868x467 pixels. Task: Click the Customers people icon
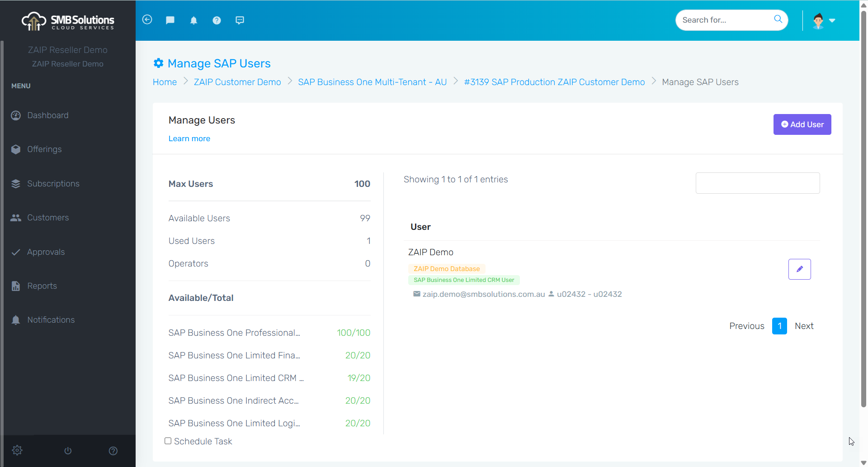coord(16,218)
